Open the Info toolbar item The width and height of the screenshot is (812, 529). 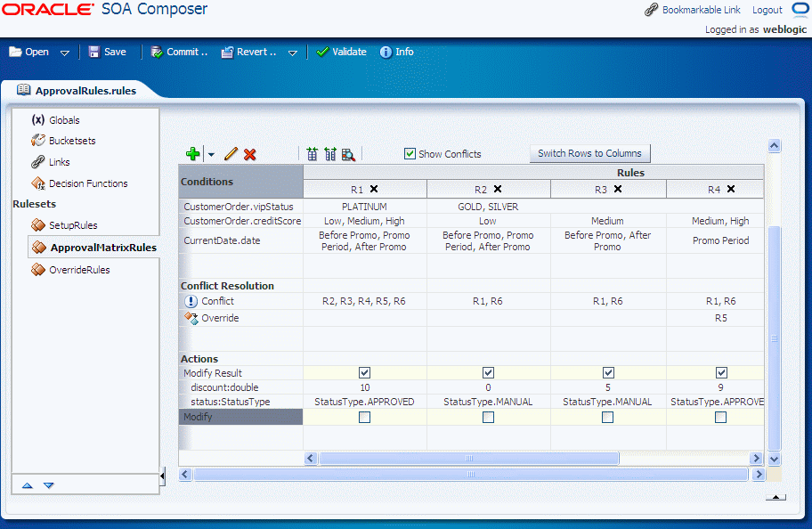pos(397,52)
